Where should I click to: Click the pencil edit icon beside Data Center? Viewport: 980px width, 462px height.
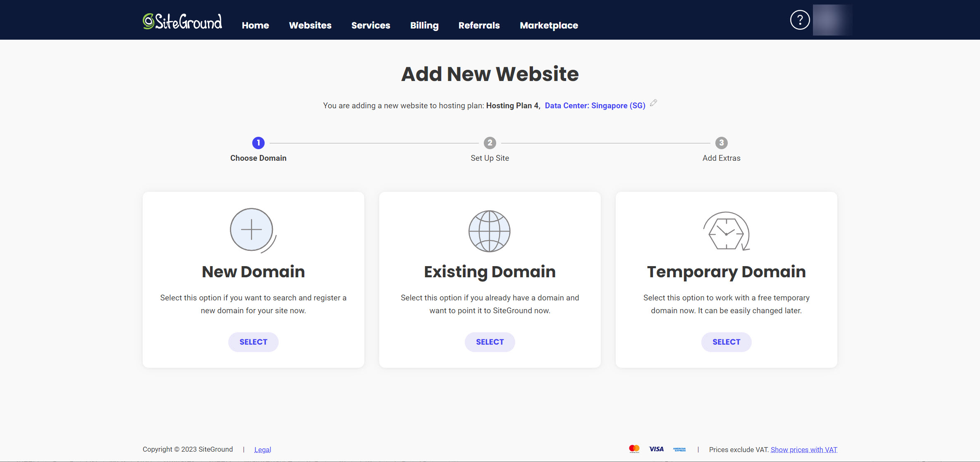pyautogui.click(x=653, y=103)
